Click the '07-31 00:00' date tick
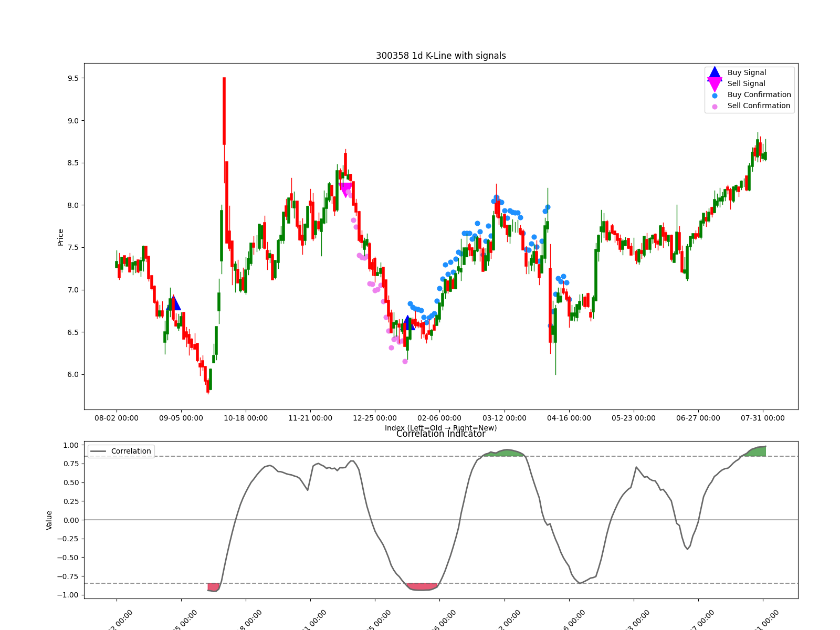Image resolution: width=840 pixels, height=630 pixels. click(763, 418)
